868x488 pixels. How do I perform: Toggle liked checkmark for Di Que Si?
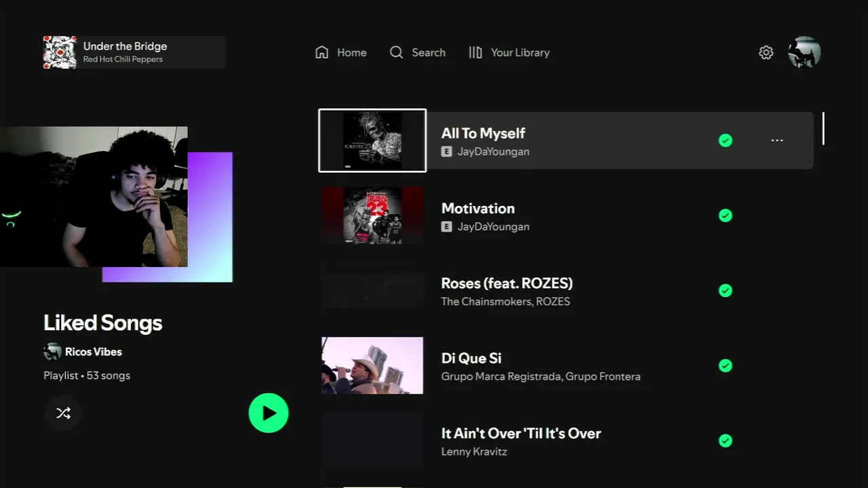(x=726, y=365)
